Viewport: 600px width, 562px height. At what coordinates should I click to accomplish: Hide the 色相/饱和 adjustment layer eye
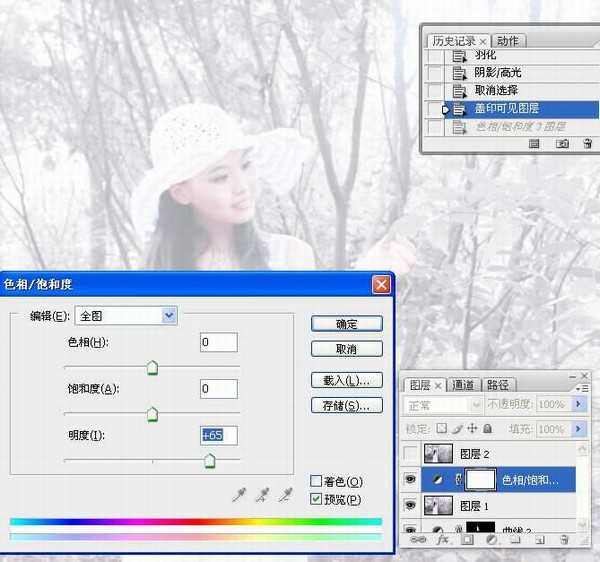[x=410, y=479]
